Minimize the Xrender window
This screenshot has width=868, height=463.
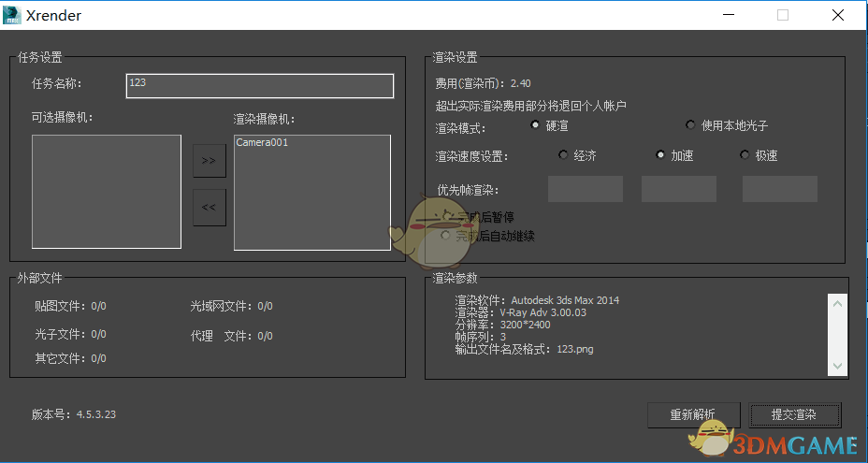pyautogui.click(x=728, y=15)
